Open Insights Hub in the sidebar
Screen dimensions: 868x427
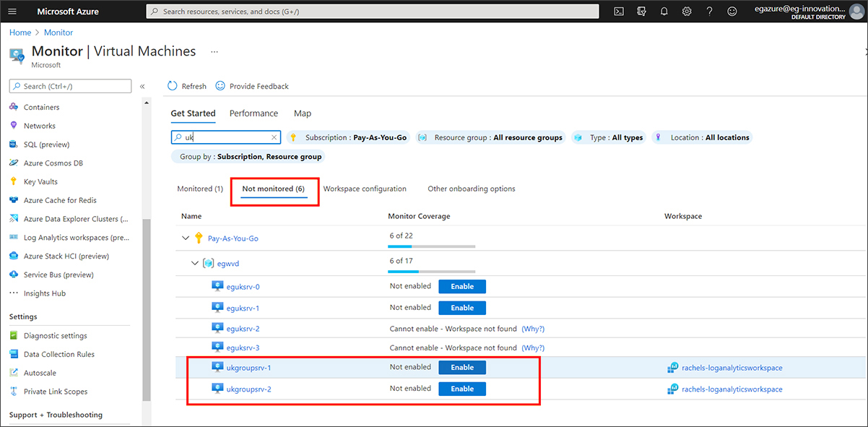point(45,293)
